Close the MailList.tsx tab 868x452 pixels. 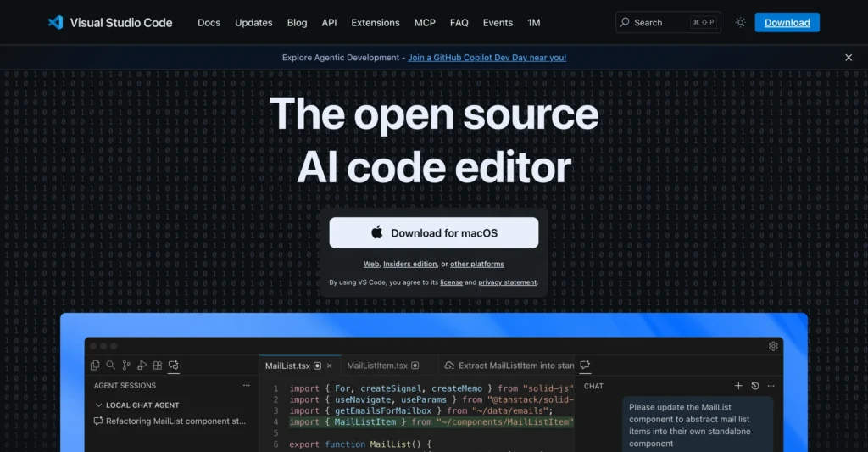(x=330, y=366)
